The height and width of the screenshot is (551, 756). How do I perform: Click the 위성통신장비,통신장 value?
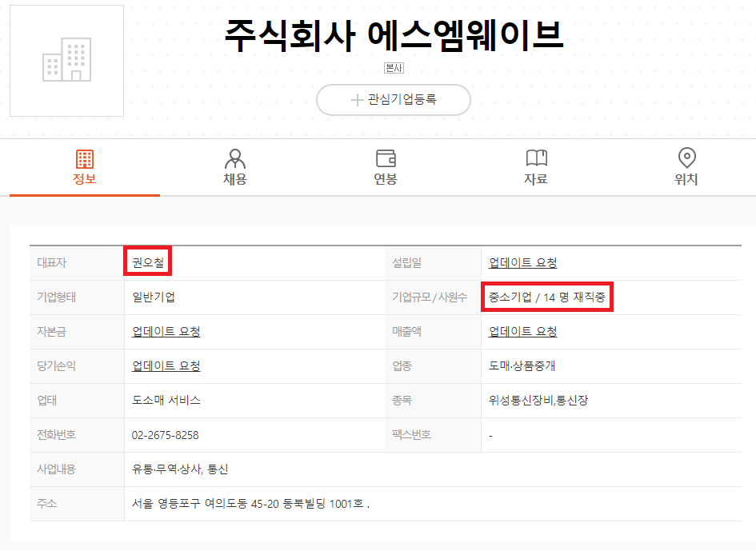(x=538, y=400)
